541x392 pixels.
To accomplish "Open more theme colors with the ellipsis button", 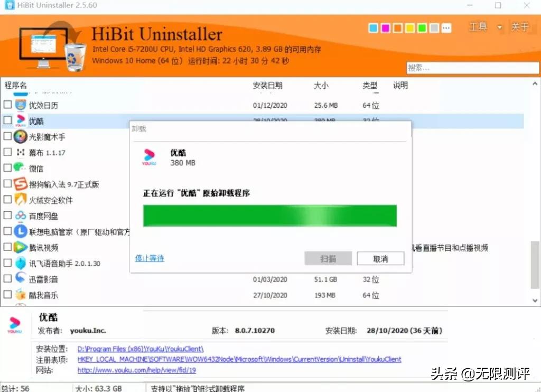I will pos(446,28).
